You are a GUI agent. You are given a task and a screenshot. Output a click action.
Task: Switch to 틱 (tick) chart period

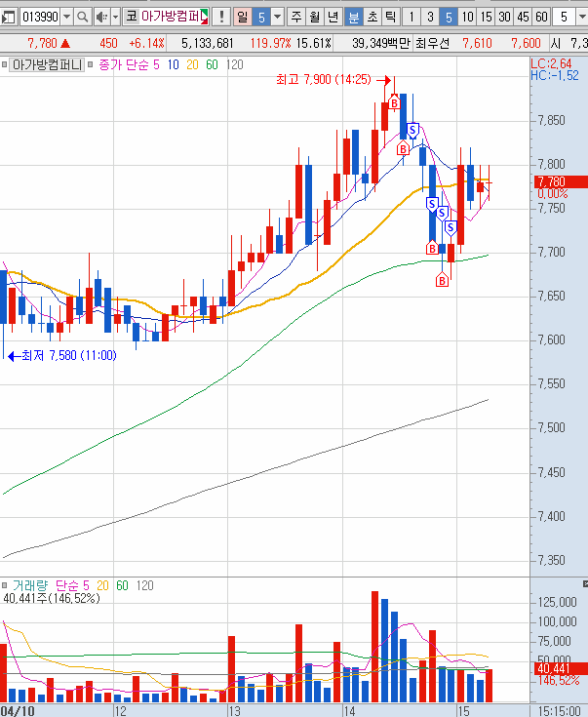tap(390, 17)
